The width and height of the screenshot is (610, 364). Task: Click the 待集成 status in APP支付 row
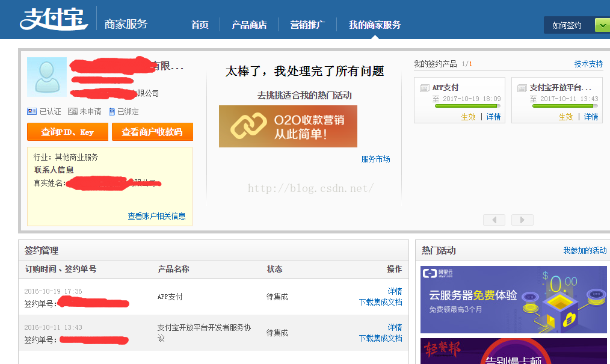(277, 297)
